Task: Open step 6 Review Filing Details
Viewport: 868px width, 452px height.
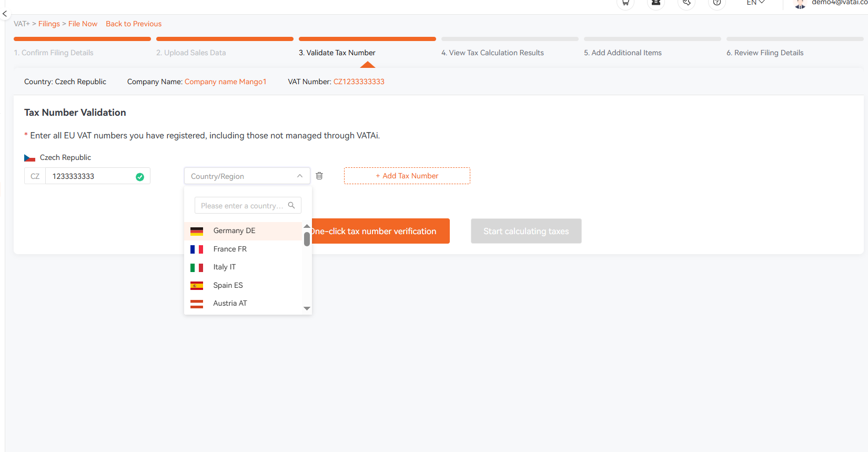Action: (x=765, y=53)
